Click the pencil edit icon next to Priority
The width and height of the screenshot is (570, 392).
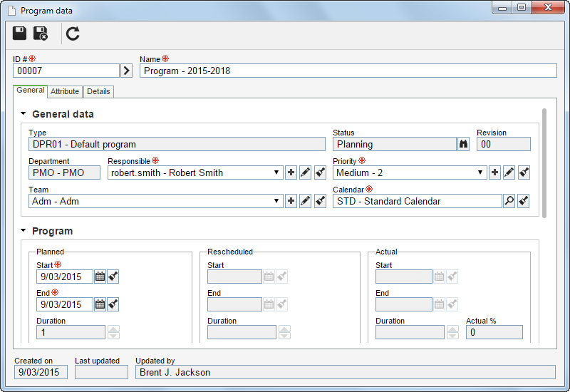(509, 172)
